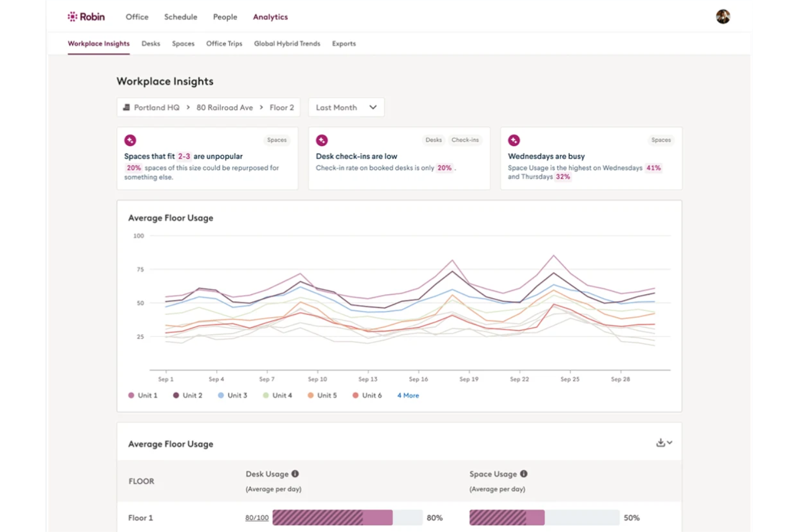
Task: Click the Space Usage info icon
Action: 524,474
